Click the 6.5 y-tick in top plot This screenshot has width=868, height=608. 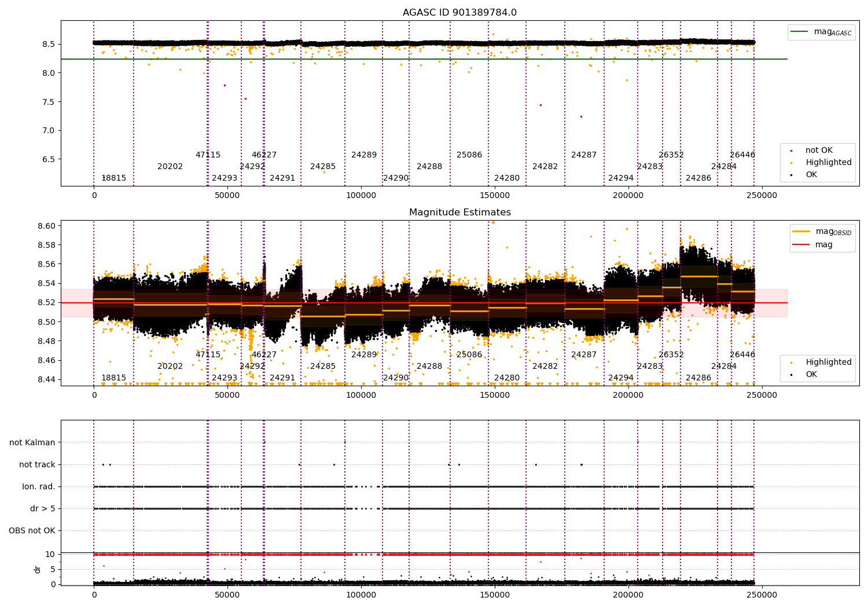click(x=49, y=159)
